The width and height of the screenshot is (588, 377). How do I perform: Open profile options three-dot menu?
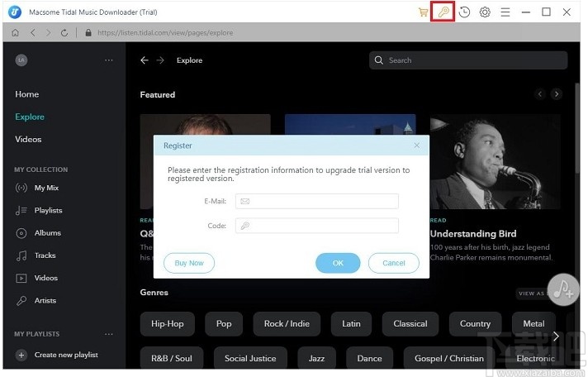pos(109,60)
